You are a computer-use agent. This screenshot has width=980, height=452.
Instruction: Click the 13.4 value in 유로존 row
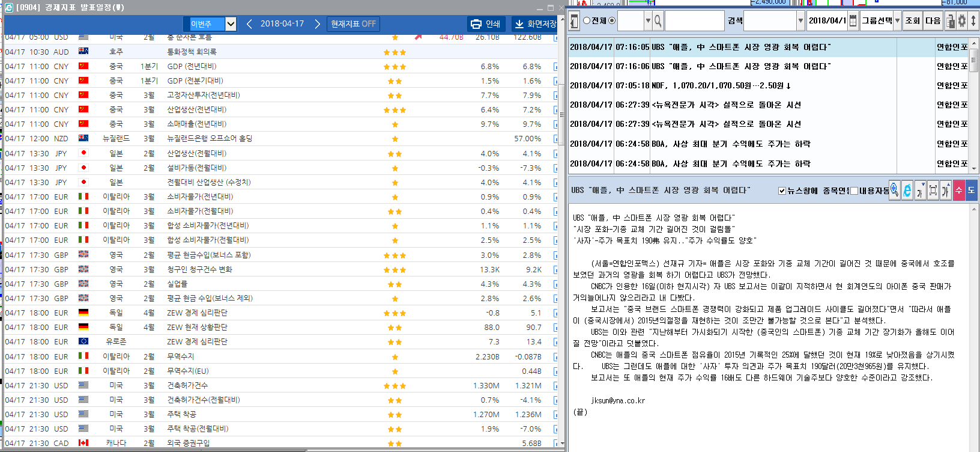[534, 342]
